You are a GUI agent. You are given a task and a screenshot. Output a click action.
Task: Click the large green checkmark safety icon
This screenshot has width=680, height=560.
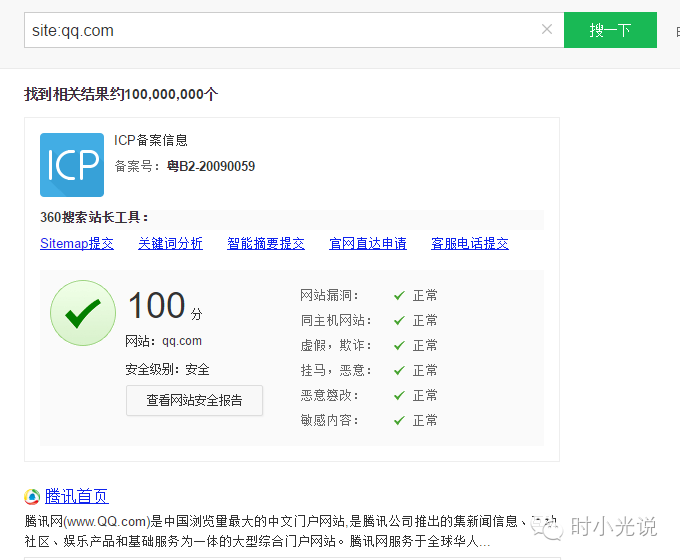click(83, 313)
